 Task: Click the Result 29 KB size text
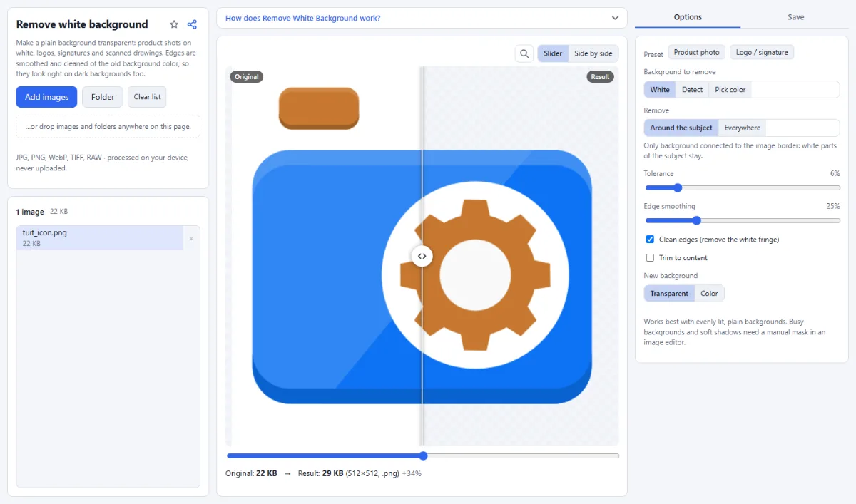click(x=320, y=473)
